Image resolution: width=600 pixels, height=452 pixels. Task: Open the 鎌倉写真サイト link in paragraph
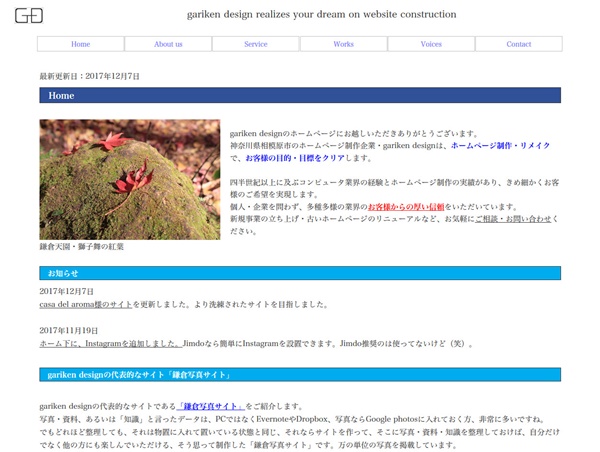pos(210,406)
